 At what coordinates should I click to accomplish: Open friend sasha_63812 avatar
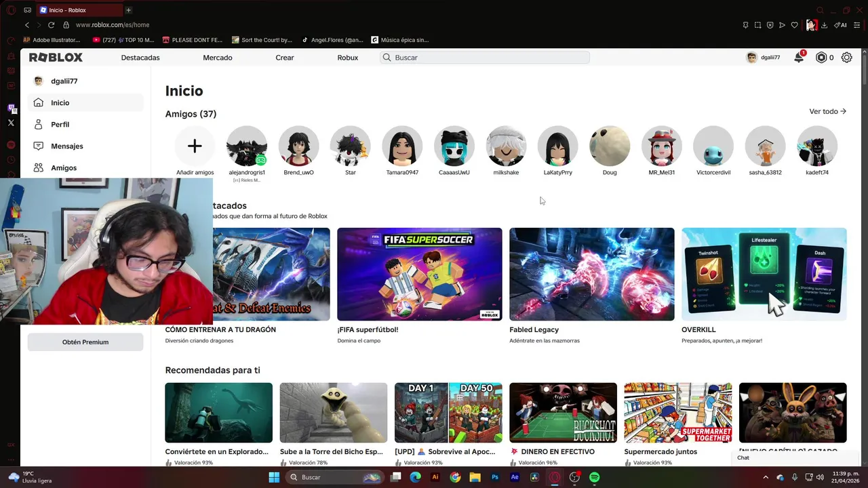765,146
